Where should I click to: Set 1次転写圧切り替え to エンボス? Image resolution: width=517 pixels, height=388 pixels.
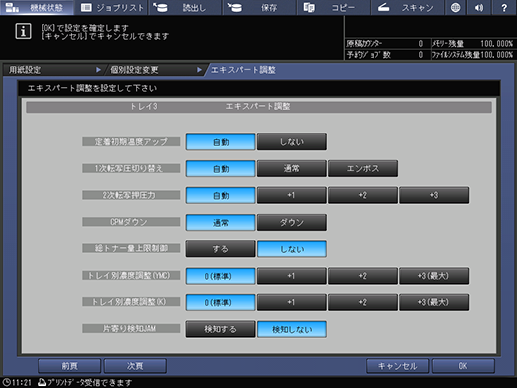pos(363,169)
